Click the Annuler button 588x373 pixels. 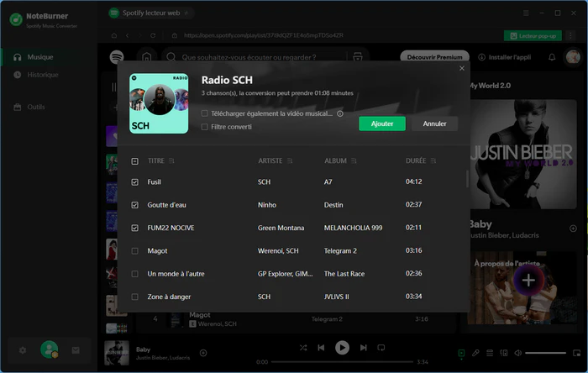point(434,123)
